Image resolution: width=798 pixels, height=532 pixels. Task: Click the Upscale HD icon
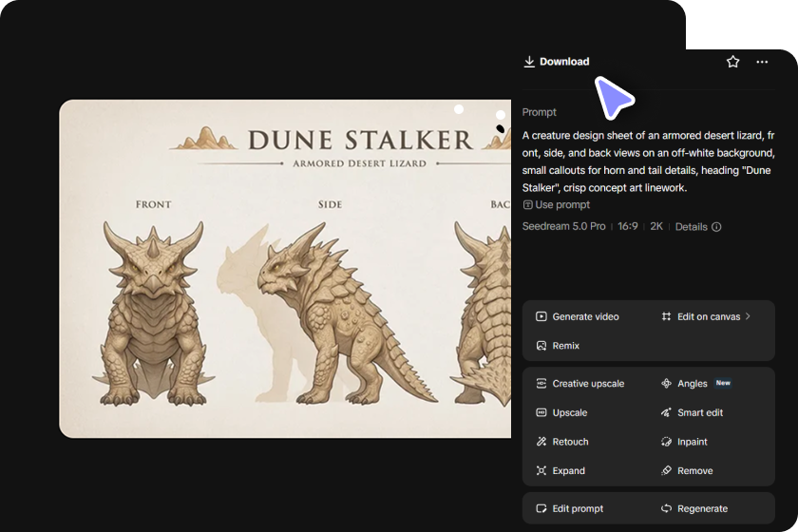click(541, 413)
